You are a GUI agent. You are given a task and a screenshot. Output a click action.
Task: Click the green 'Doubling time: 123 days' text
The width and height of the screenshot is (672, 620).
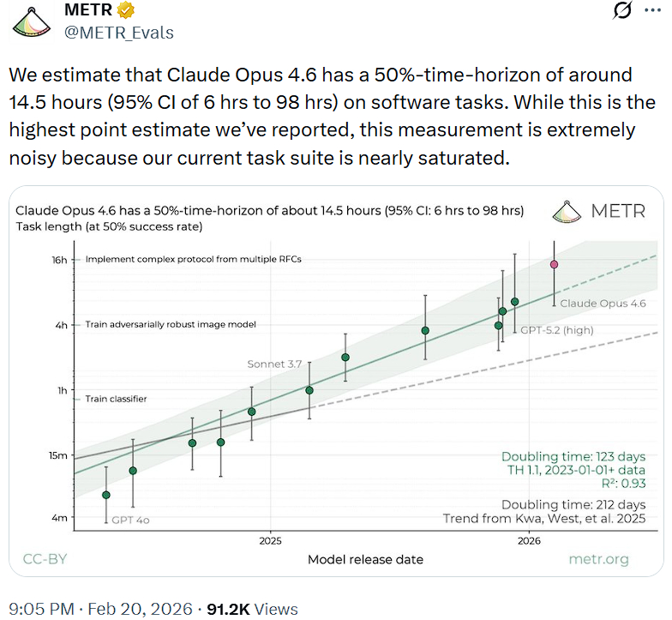tap(573, 456)
